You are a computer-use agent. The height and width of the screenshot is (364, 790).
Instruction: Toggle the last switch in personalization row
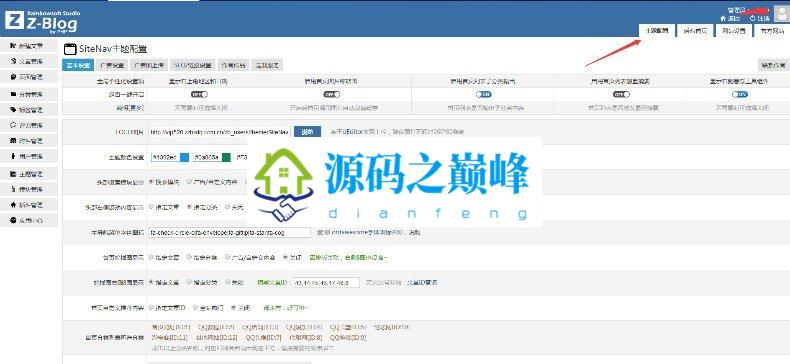click(740, 94)
